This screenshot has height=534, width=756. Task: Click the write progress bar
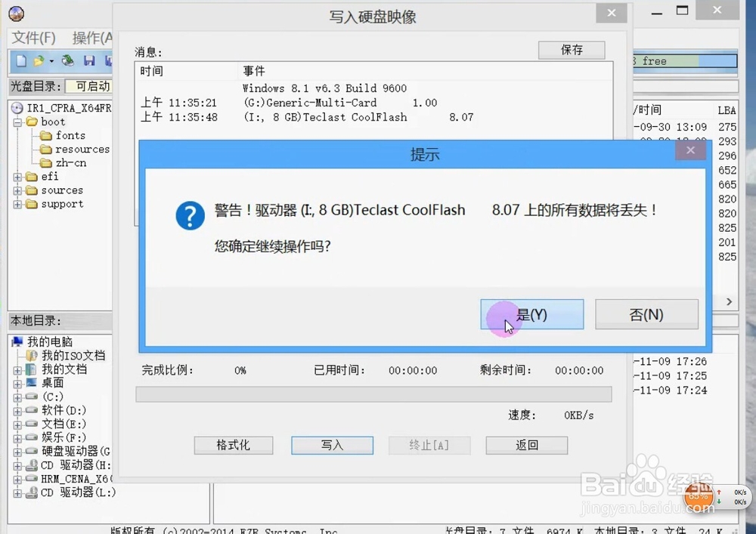point(373,394)
